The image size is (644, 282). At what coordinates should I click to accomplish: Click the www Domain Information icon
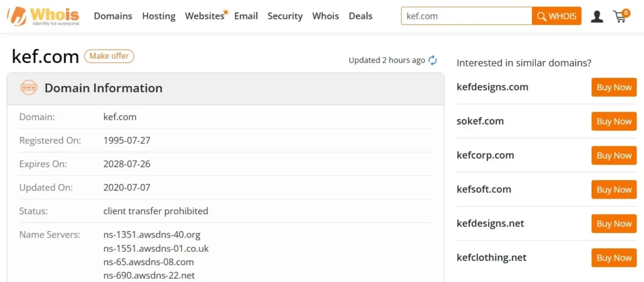click(x=29, y=88)
